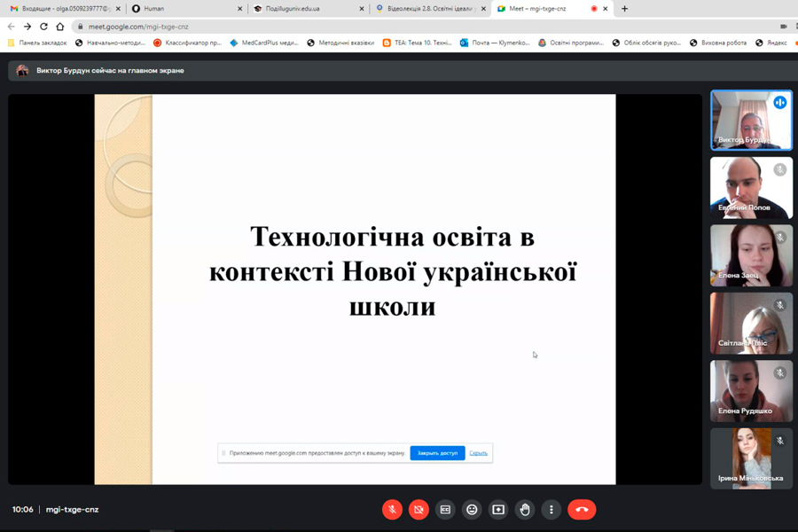Image resolution: width=798 pixels, height=532 pixels.
Task: Toggle closed captions
Action: pos(445,510)
